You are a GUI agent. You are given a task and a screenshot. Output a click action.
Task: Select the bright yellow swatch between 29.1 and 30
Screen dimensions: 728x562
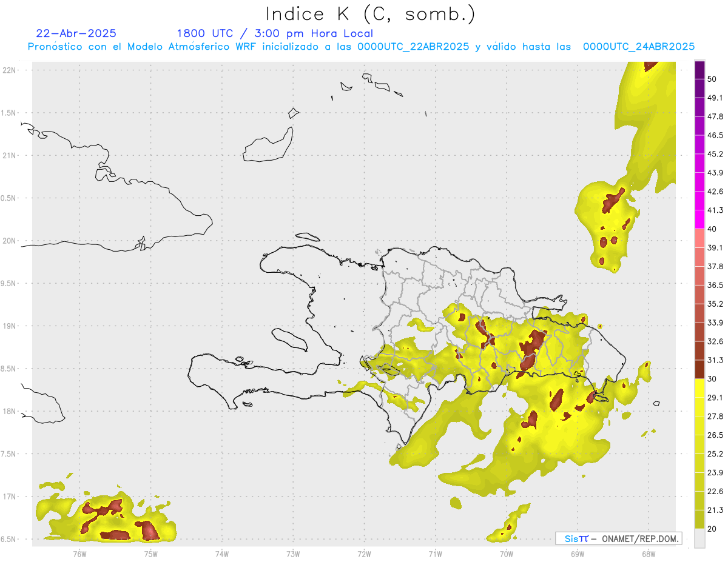(x=700, y=388)
